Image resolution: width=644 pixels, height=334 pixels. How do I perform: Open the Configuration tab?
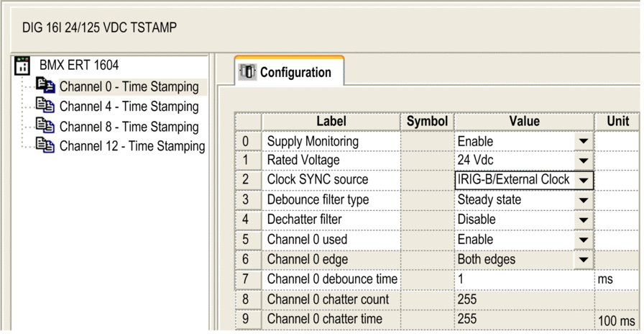click(289, 71)
